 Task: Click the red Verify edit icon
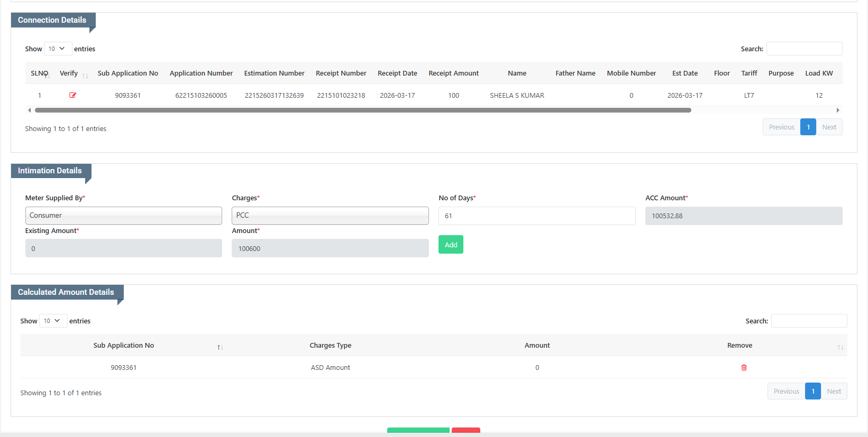point(73,96)
